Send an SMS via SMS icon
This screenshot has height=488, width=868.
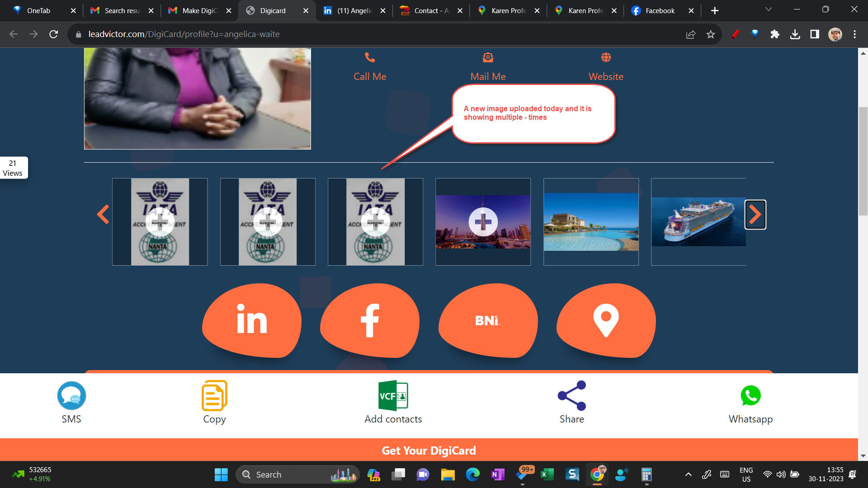(x=71, y=396)
